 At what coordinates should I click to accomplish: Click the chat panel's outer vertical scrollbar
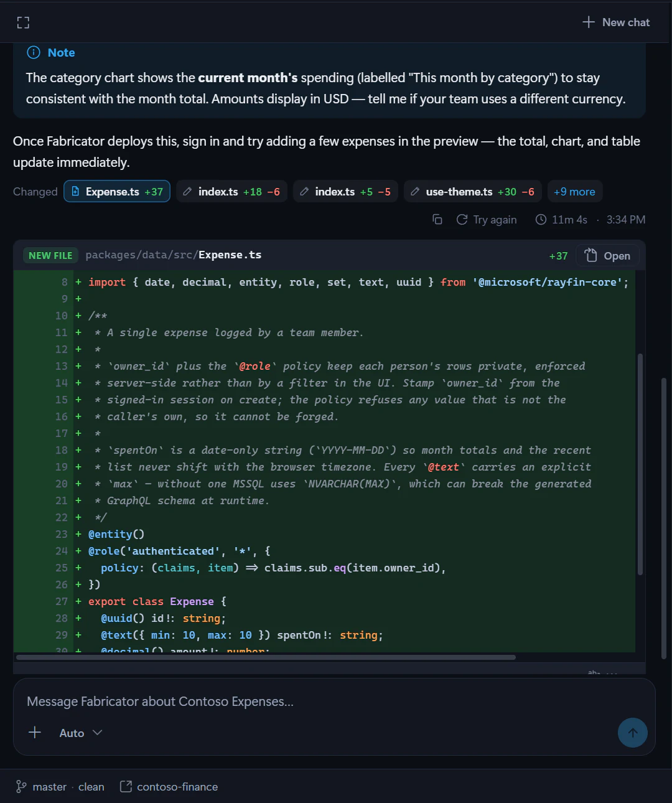pyautogui.click(x=663, y=517)
